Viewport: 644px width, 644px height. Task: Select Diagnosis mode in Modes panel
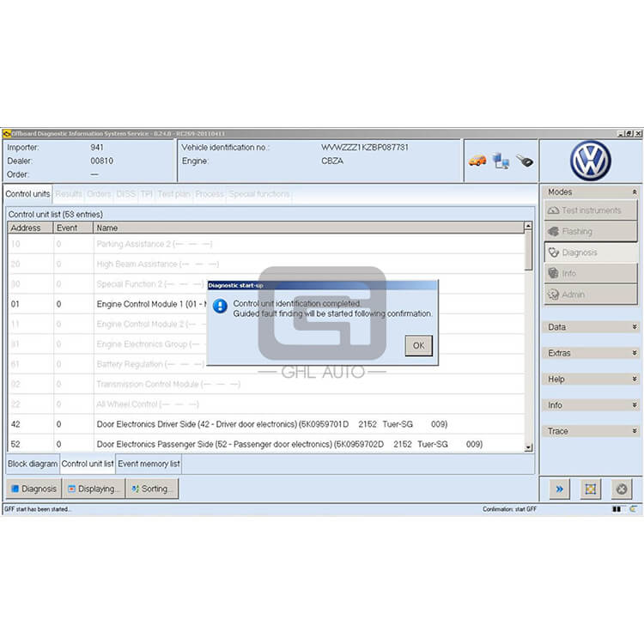(x=591, y=252)
